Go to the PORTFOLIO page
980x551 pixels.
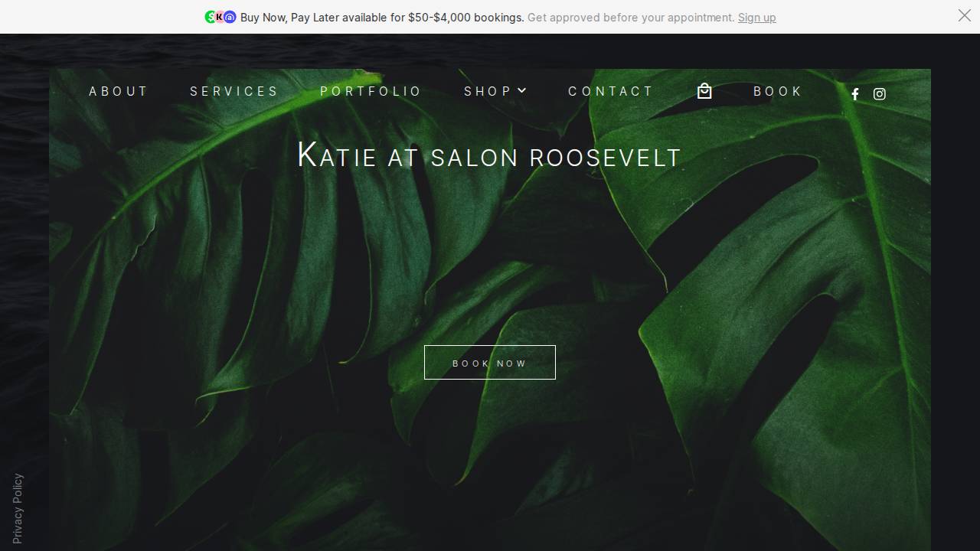point(371,91)
